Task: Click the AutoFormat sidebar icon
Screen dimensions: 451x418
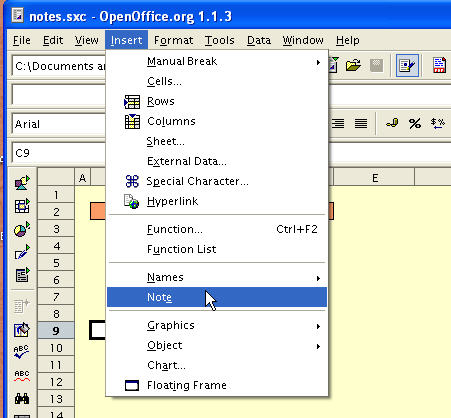Action: tap(22, 330)
